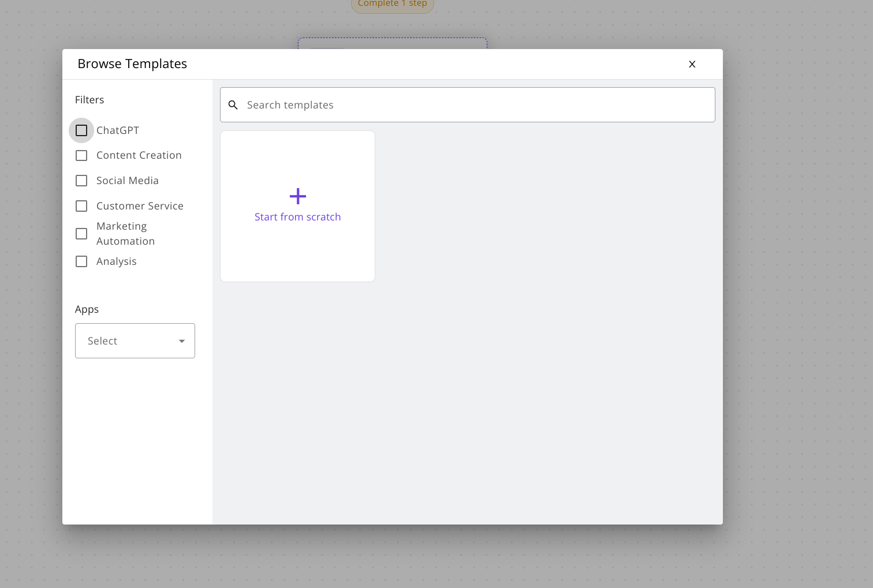The height and width of the screenshot is (588, 873).
Task: Click the Start from scratch text
Action: tap(297, 217)
